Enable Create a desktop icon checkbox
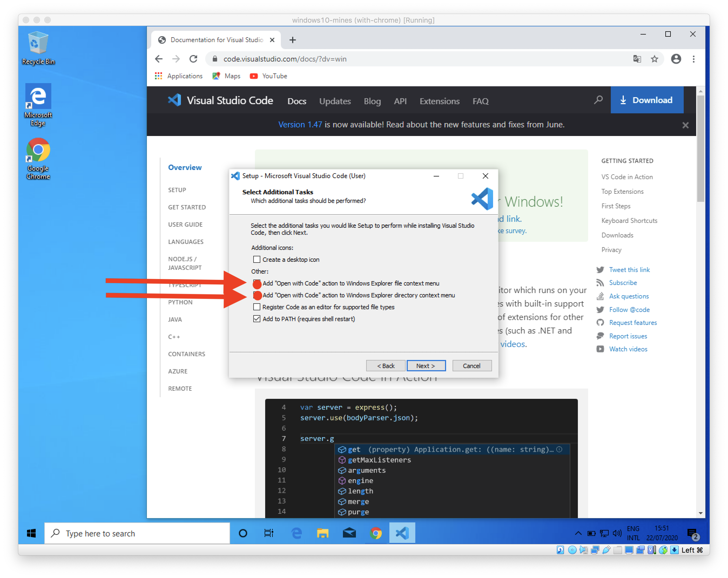Screen dimensions: 728x578 click(257, 260)
